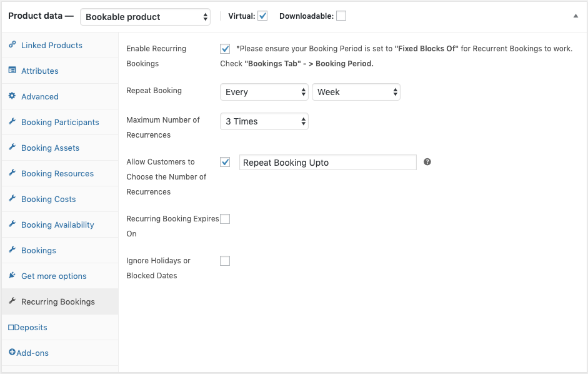Enable Recurring Booking Expires On checkbox
The width and height of the screenshot is (588, 374).
[225, 219]
